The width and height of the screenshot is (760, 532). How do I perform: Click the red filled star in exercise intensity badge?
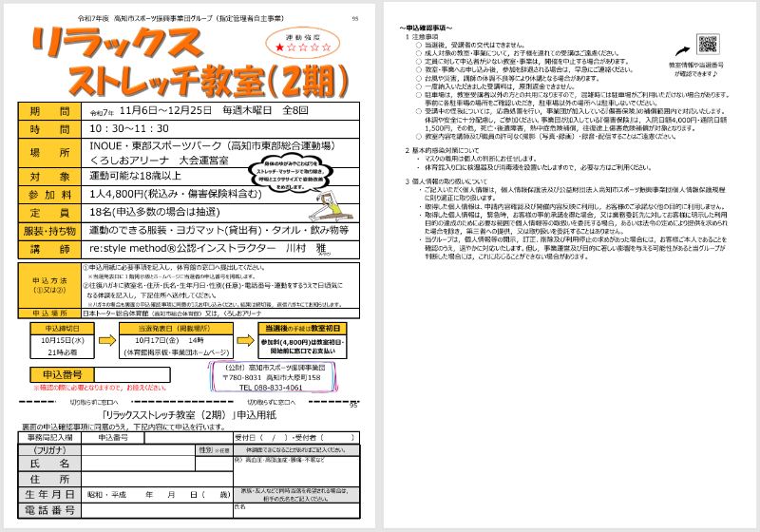click(x=279, y=46)
